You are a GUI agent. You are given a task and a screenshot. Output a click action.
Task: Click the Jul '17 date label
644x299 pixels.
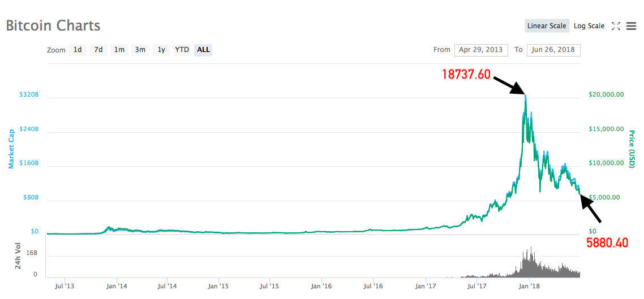coord(477,285)
